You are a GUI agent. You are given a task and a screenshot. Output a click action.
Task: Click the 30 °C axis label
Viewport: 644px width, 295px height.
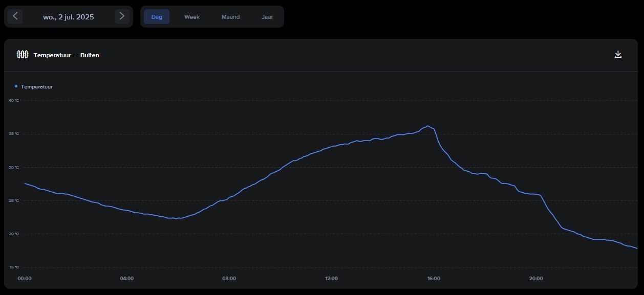point(14,167)
